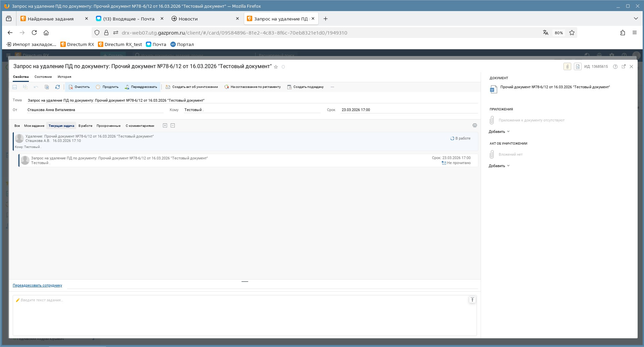Click the help question mark icon

[x=615, y=66]
